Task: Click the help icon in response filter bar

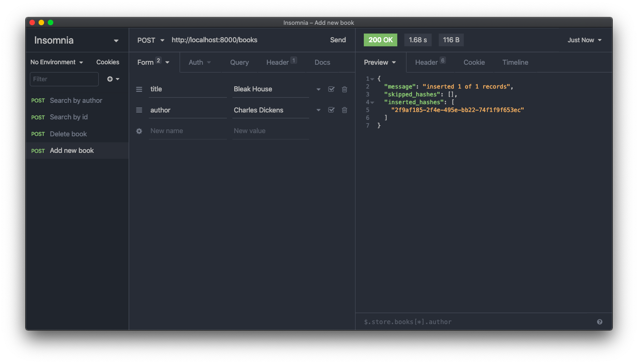Action: 599,322
